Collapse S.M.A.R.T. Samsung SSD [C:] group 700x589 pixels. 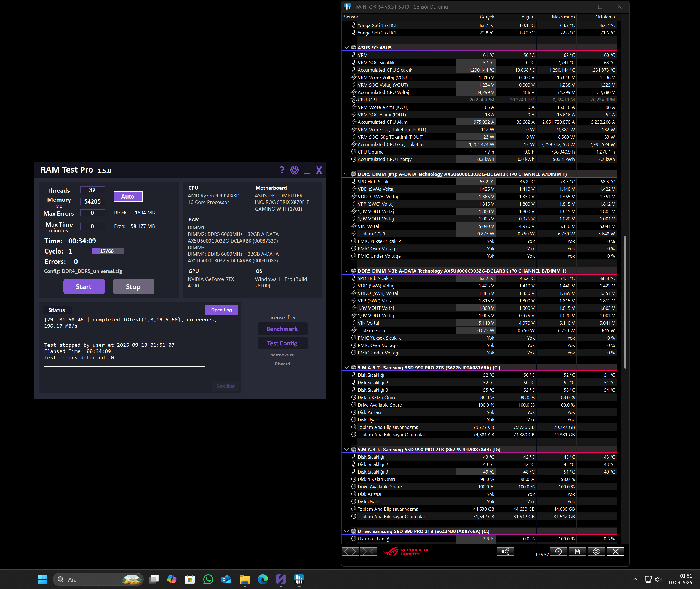pyautogui.click(x=346, y=368)
